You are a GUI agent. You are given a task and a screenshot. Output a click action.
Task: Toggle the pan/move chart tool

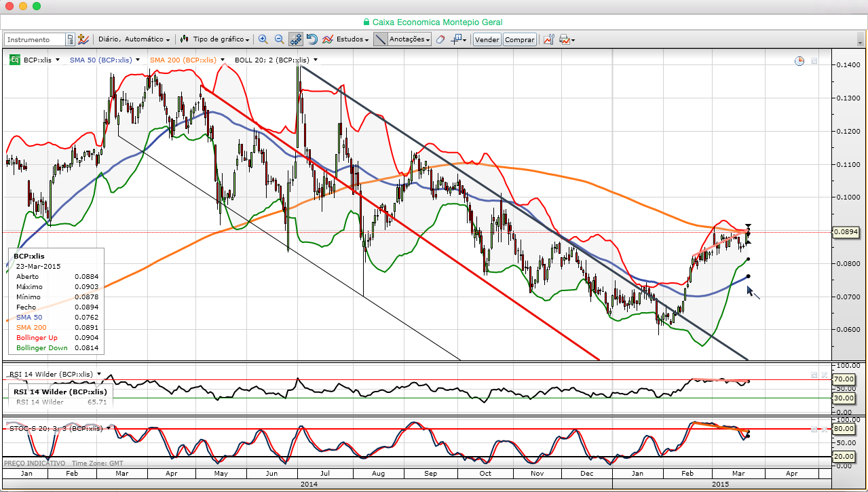coord(296,39)
